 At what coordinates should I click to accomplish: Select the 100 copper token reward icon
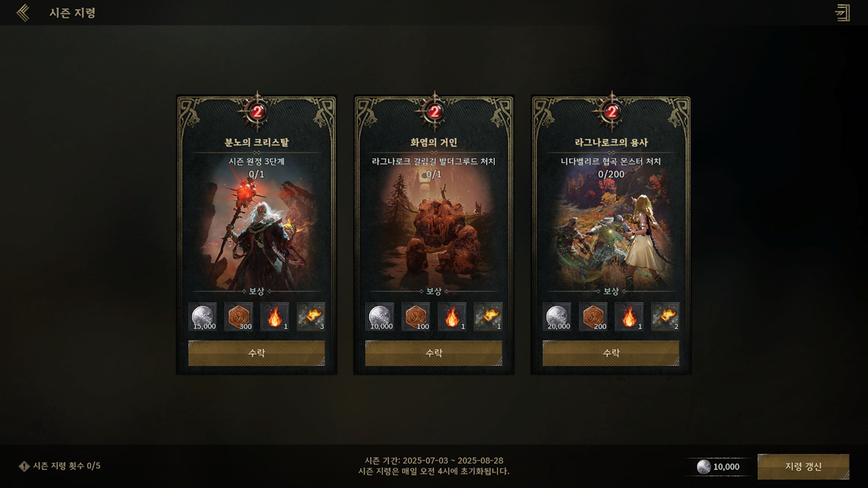tap(416, 317)
